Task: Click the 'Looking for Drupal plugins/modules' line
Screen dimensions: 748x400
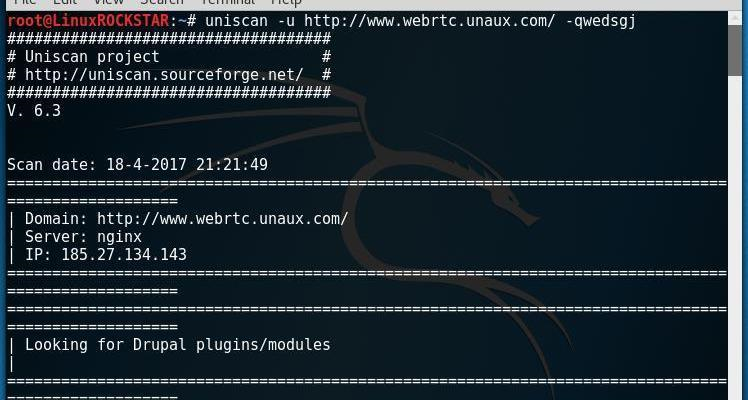Action: coord(177,345)
